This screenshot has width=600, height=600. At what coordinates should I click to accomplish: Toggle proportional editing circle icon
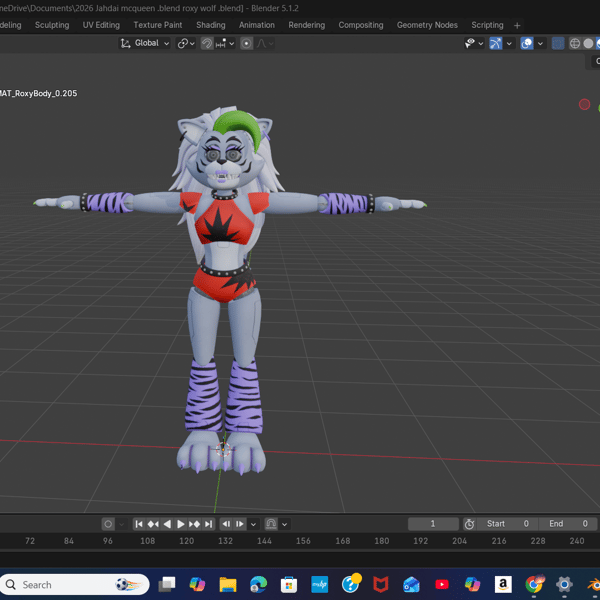point(246,43)
